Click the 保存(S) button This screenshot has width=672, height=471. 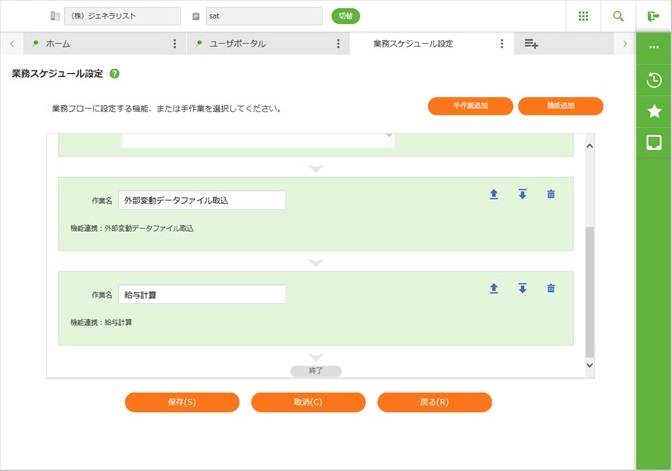(182, 402)
